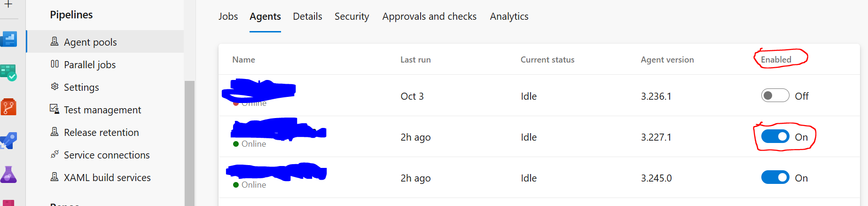Open the Approvals and checks tab
868x206 pixels.
coord(429,16)
